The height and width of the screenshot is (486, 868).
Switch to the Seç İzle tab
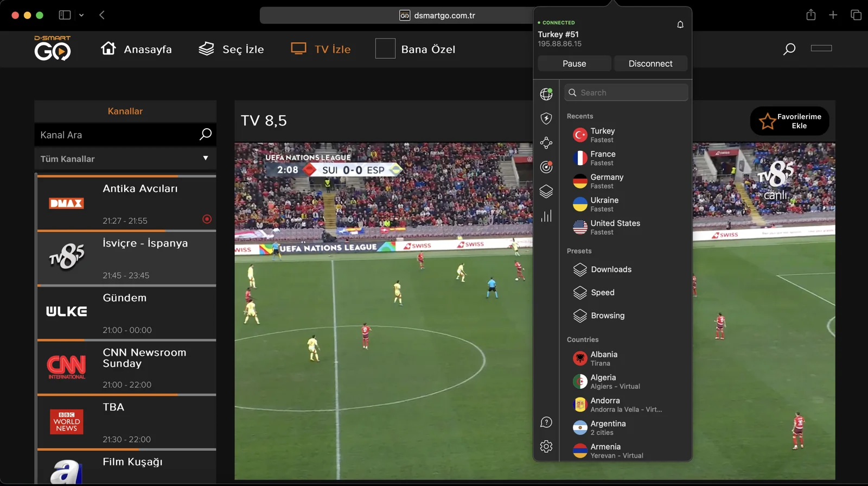coord(231,49)
